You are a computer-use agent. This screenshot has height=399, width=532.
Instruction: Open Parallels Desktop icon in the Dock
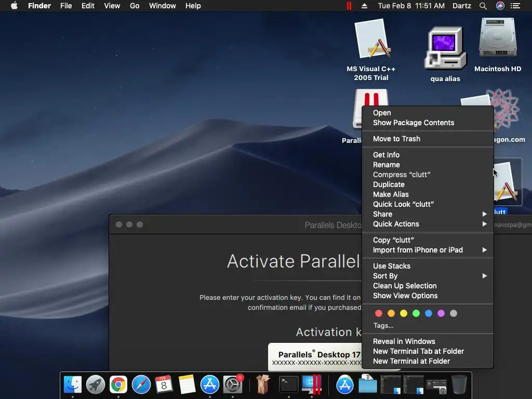pyautogui.click(x=312, y=384)
